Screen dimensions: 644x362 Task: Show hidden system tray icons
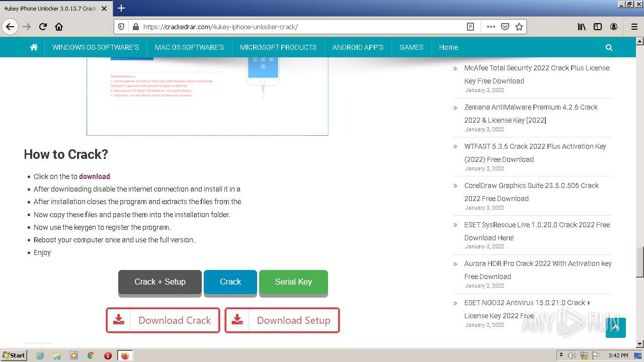tap(561, 355)
